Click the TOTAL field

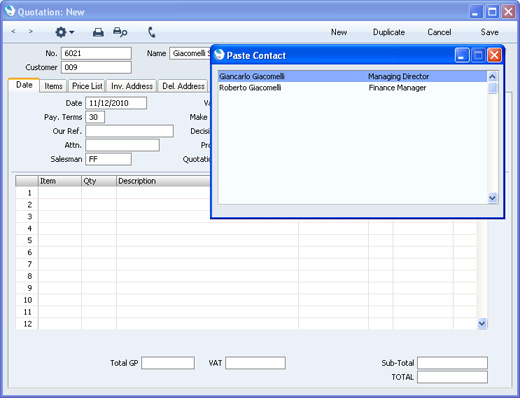pos(452,377)
